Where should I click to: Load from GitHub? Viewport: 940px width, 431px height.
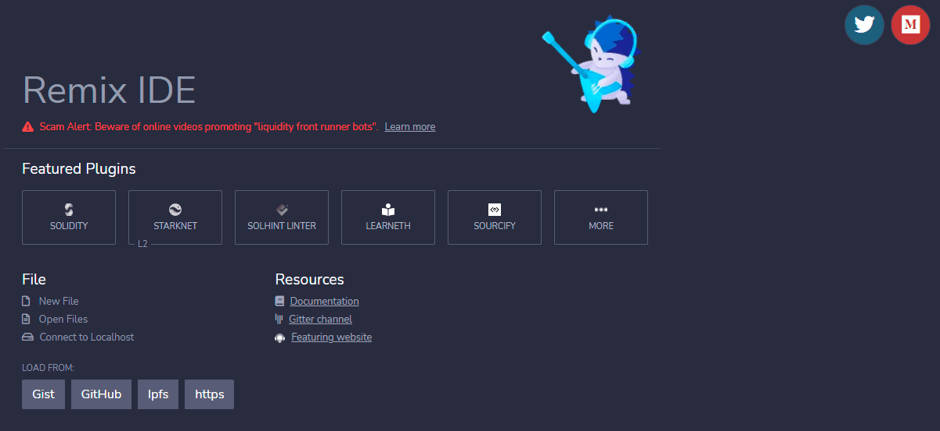(x=101, y=394)
